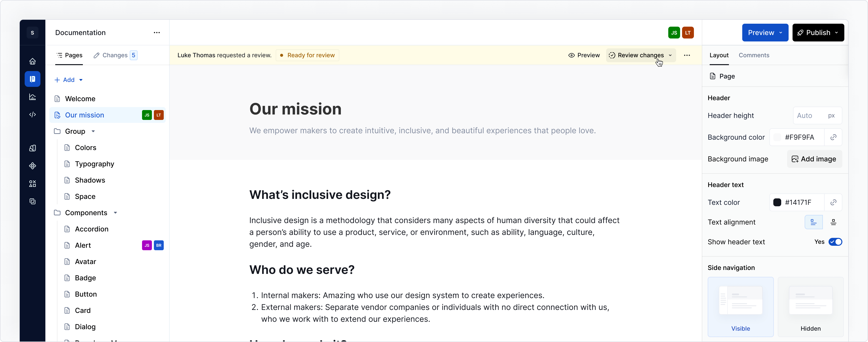Collapse the Components folder
The width and height of the screenshot is (868, 342).
116,213
